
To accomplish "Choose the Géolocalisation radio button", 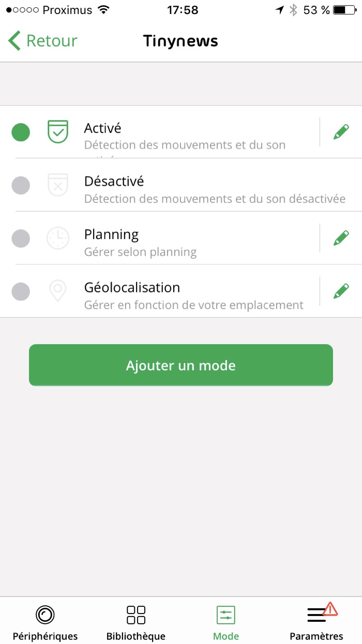I will click(x=21, y=291).
